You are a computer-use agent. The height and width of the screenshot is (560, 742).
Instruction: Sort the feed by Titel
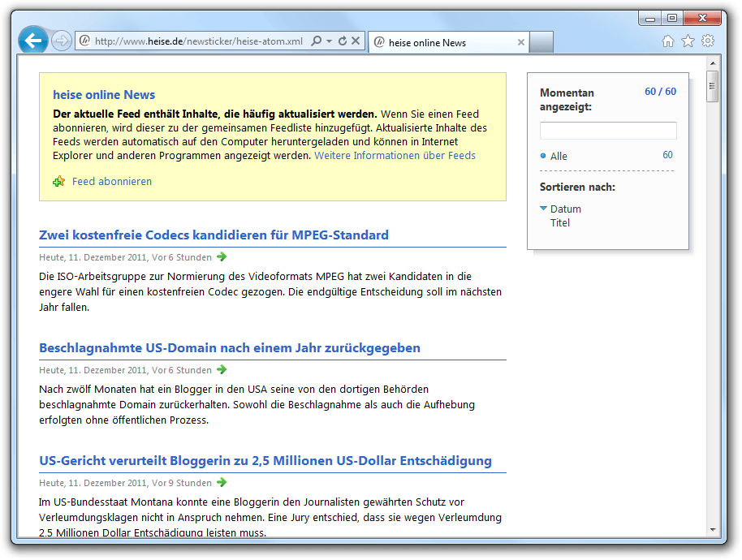click(560, 222)
